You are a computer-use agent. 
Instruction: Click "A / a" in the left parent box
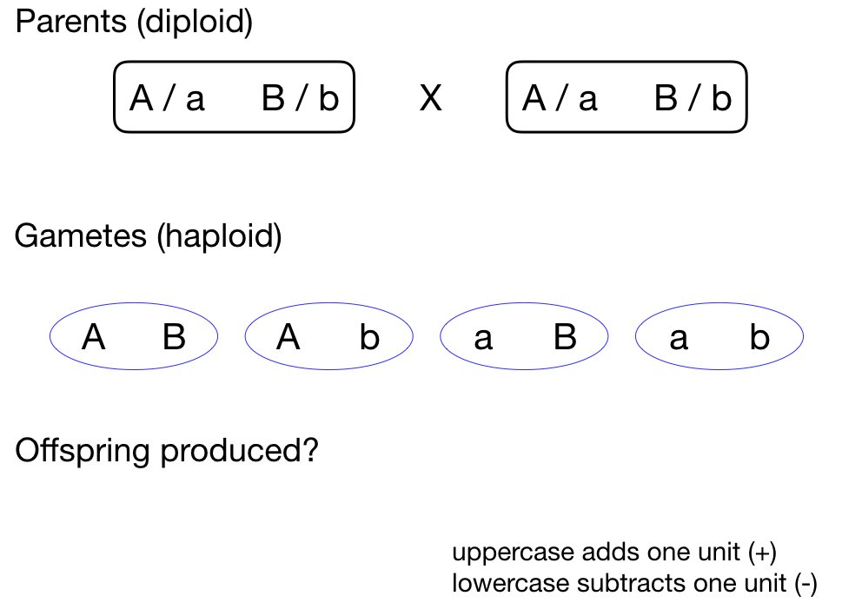[167, 100]
